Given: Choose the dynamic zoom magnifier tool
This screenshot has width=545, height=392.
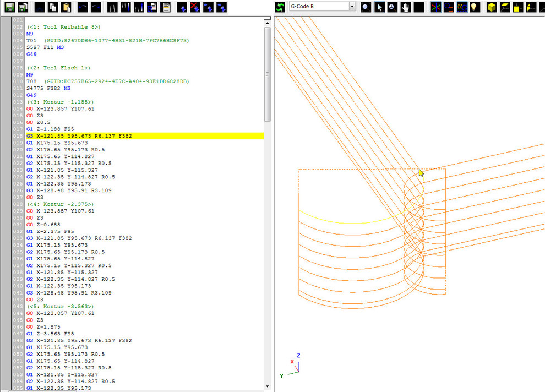Looking at the screenshot, I should 393,7.
